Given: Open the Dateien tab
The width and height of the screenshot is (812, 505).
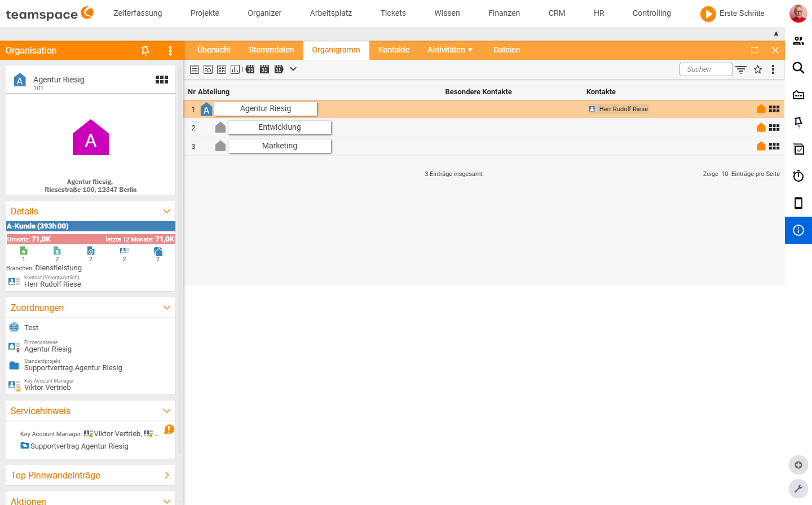Looking at the screenshot, I should (507, 50).
